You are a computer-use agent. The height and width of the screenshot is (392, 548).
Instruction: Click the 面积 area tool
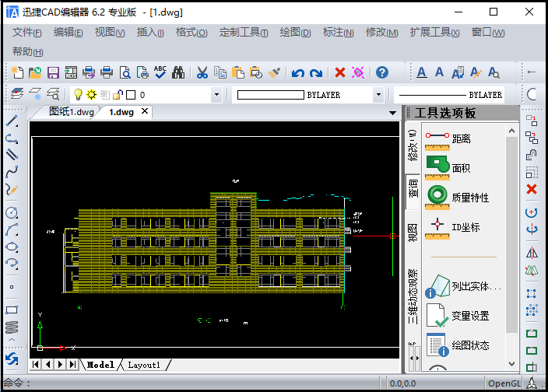[448, 168]
